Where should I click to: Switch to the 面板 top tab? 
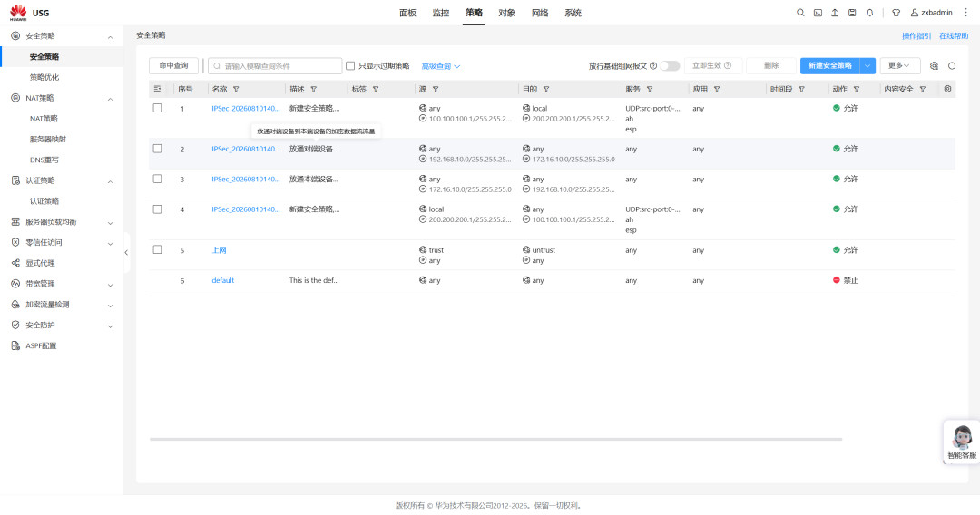(407, 13)
